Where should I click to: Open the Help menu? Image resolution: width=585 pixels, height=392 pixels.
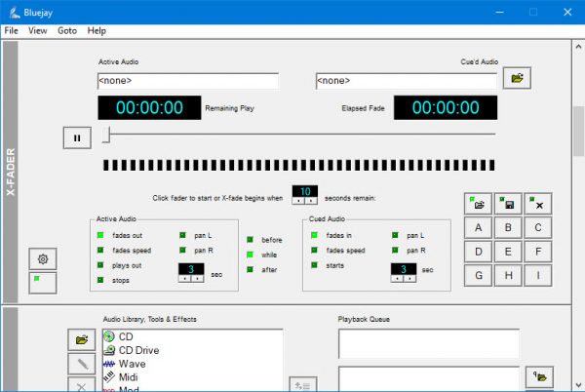pyautogui.click(x=97, y=30)
